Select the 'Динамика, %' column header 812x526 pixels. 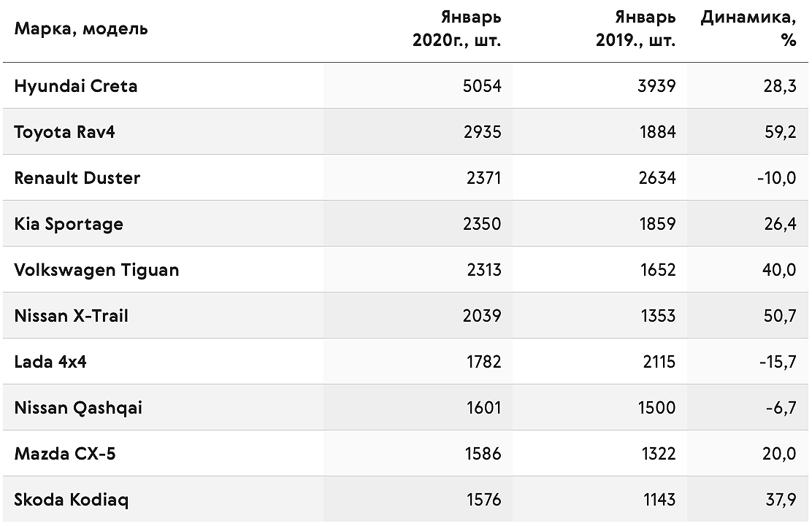[748, 28]
